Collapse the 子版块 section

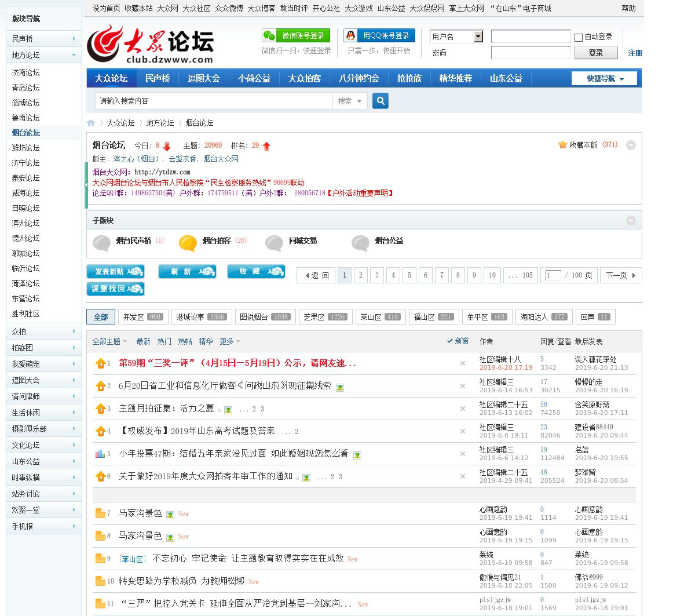coord(631,220)
